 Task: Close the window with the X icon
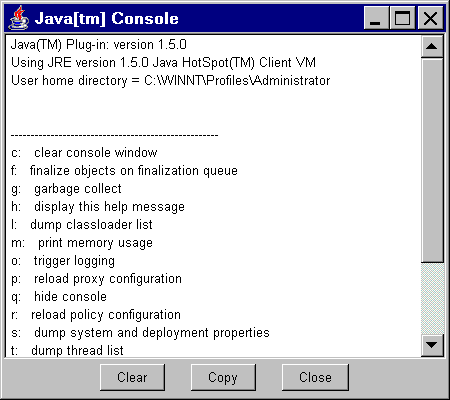pyautogui.click(x=430, y=18)
